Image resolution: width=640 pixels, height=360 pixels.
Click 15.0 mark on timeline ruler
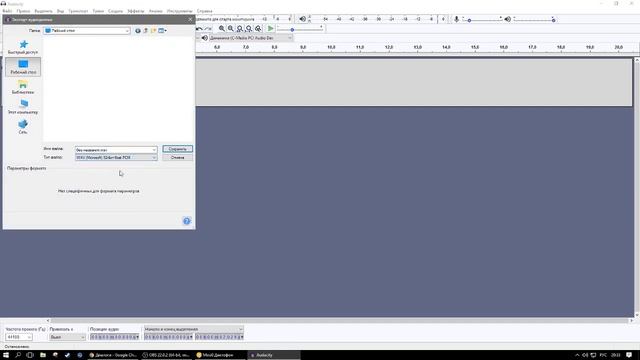[x=475, y=47]
